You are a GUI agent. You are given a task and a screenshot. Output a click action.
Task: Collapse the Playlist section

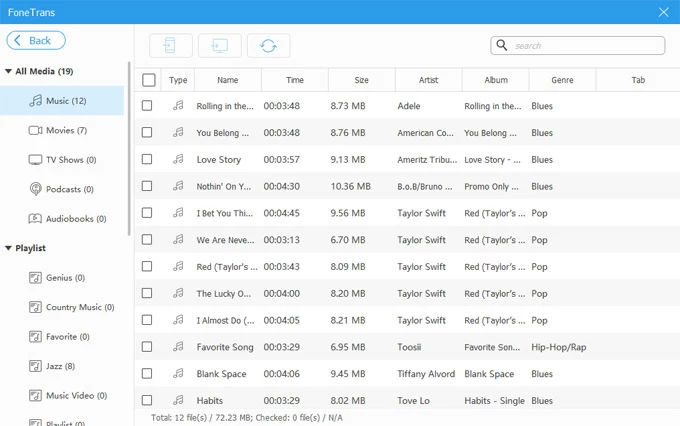9,248
